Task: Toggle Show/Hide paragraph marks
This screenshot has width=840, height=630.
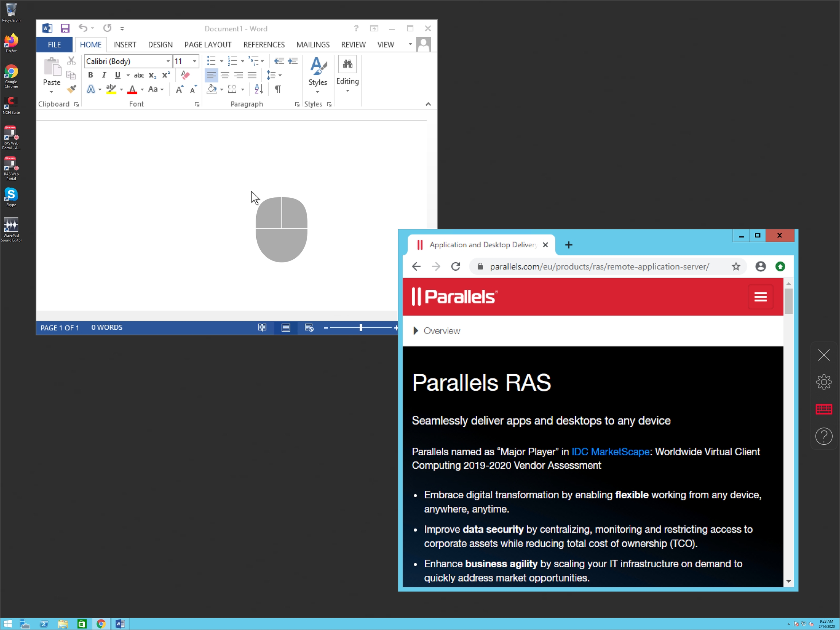Action: 278,89
